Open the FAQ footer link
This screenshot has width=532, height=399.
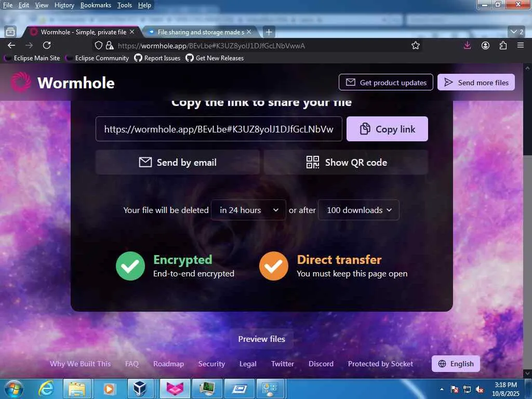click(132, 364)
